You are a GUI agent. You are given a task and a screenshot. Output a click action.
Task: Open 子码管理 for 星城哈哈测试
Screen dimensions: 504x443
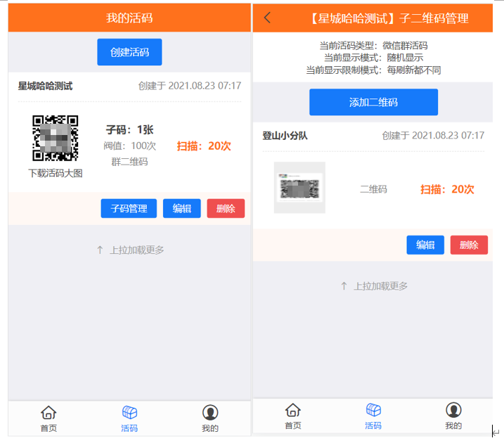[129, 209]
